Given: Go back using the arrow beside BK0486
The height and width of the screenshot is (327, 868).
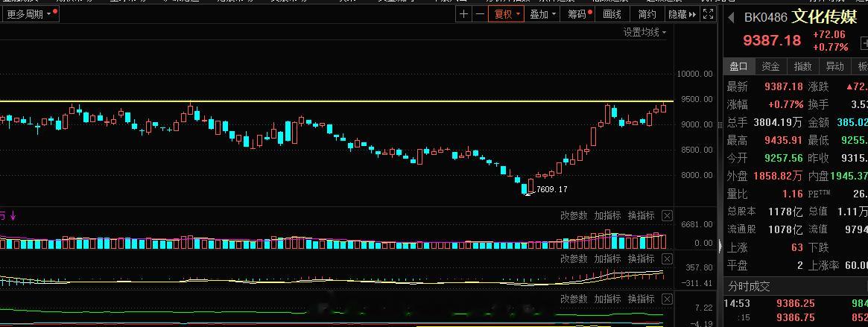Looking at the screenshot, I should click(731, 18).
